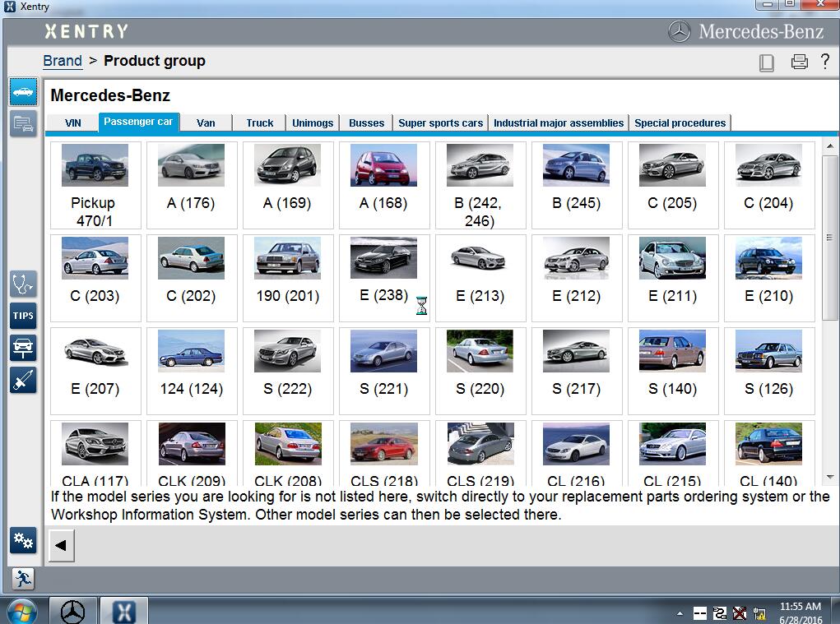Open the vehicle lift workshop icon

tap(23, 349)
